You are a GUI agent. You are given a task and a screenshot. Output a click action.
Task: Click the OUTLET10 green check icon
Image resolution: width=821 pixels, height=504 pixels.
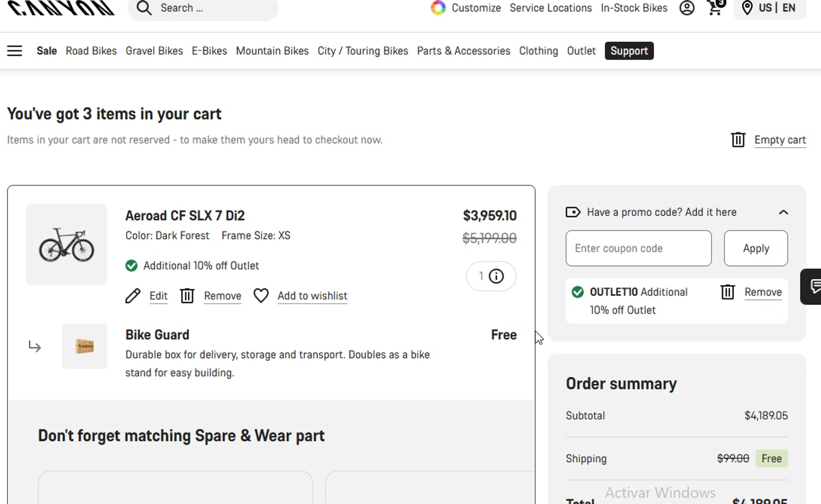click(x=577, y=292)
